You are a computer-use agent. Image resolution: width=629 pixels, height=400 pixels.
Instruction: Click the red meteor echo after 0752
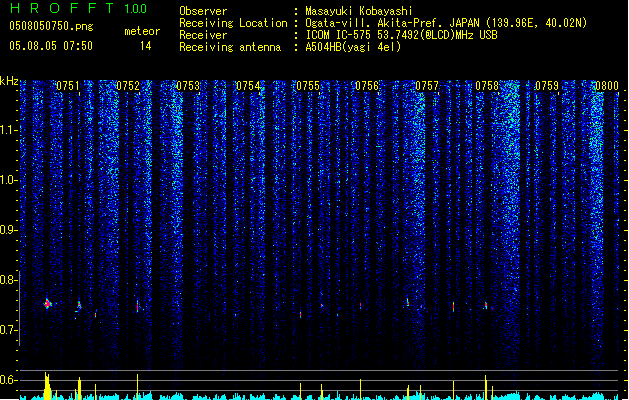click(x=138, y=306)
